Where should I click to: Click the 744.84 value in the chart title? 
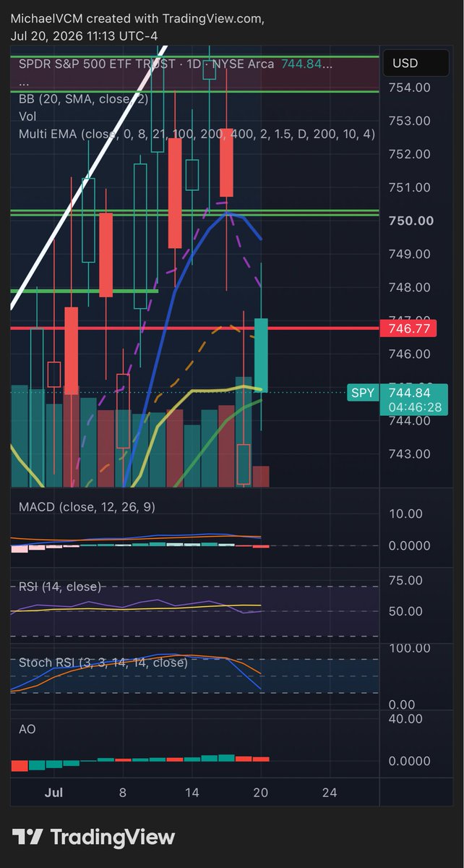300,64
